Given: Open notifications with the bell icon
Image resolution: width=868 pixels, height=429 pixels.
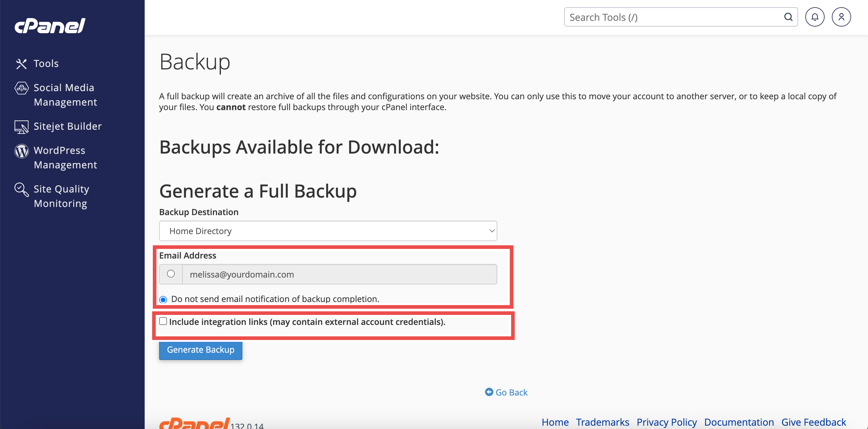Looking at the screenshot, I should 814,17.
